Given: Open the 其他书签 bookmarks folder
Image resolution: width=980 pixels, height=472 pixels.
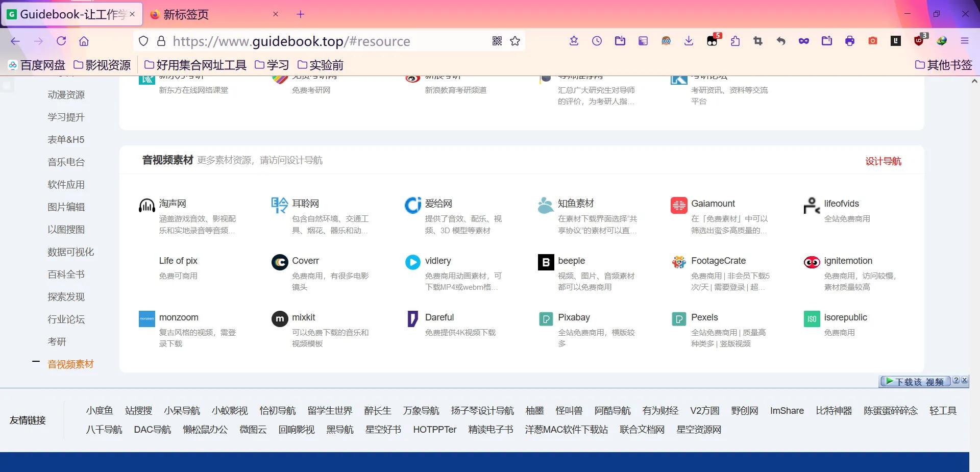Looking at the screenshot, I should (943, 65).
